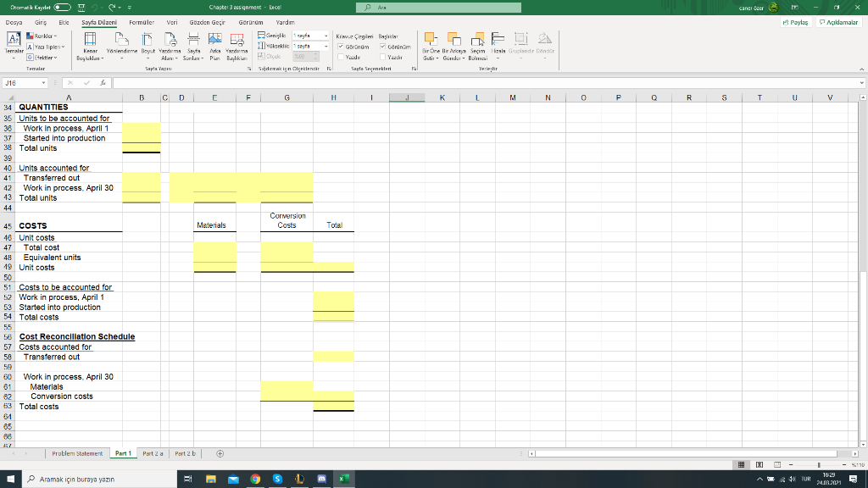
Task: Switch to the Görünüm ribbon tab
Action: [x=251, y=23]
